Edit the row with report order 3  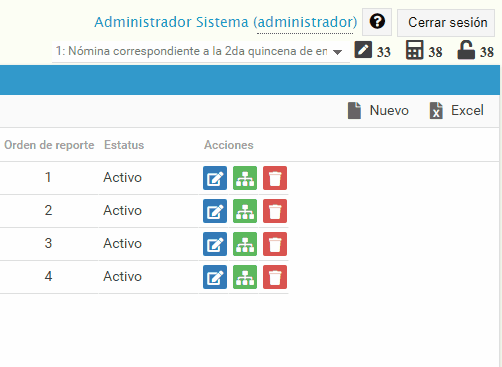pos(215,244)
